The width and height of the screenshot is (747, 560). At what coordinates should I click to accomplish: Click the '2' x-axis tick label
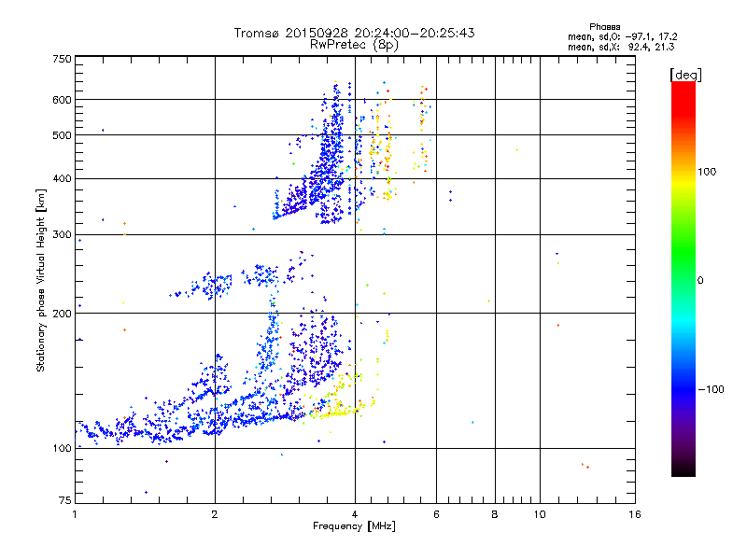[215, 514]
